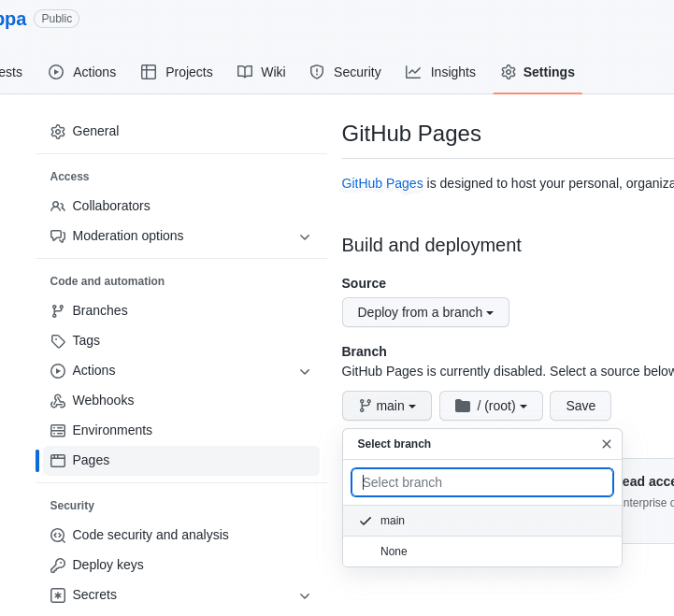The image size is (674, 616).
Task: Expand Moderation options chevron
Action: pos(305,237)
